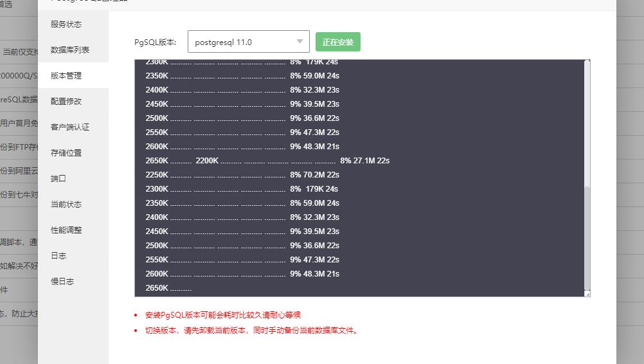Screen dimensions: 644x364
Task: Select the 端口 sidebar item
Action: click(58, 178)
